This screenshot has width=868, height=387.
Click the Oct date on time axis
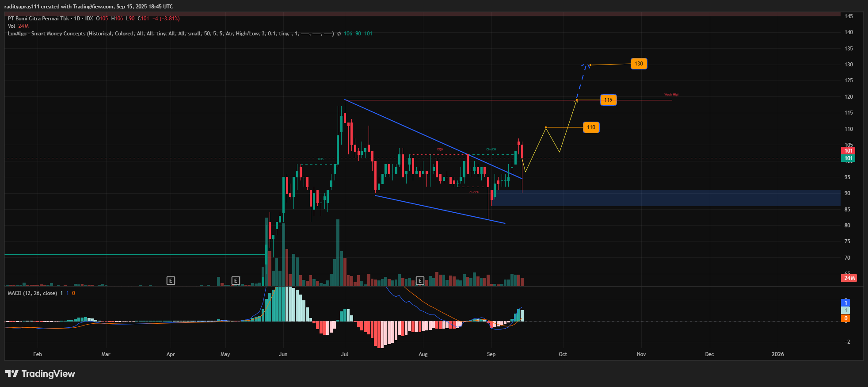pyautogui.click(x=563, y=354)
